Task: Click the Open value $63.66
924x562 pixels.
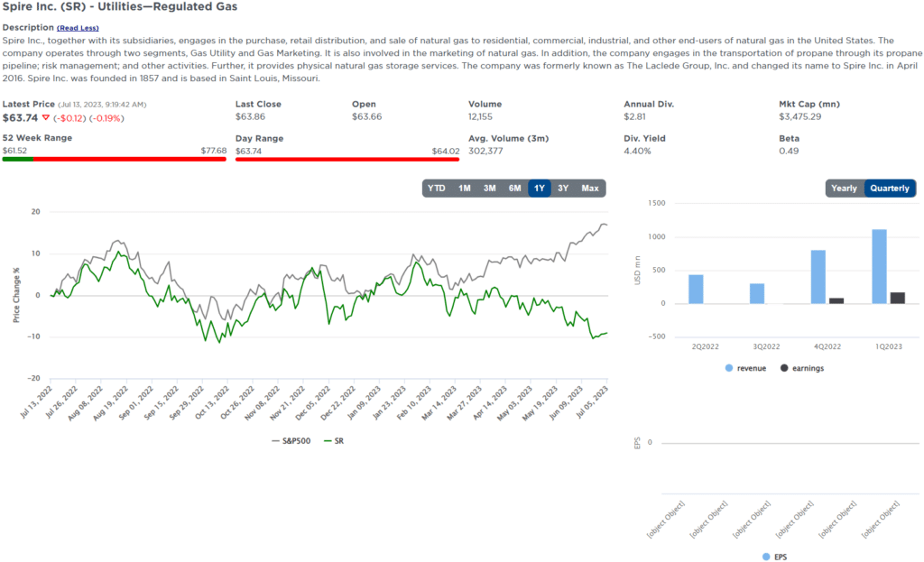Action: [366, 116]
